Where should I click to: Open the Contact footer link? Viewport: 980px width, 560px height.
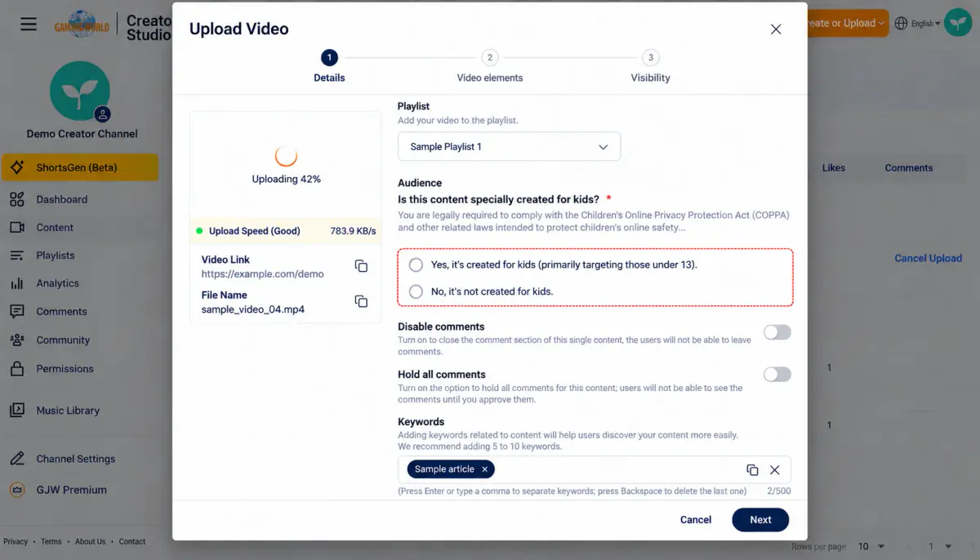(x=132, y=541)
